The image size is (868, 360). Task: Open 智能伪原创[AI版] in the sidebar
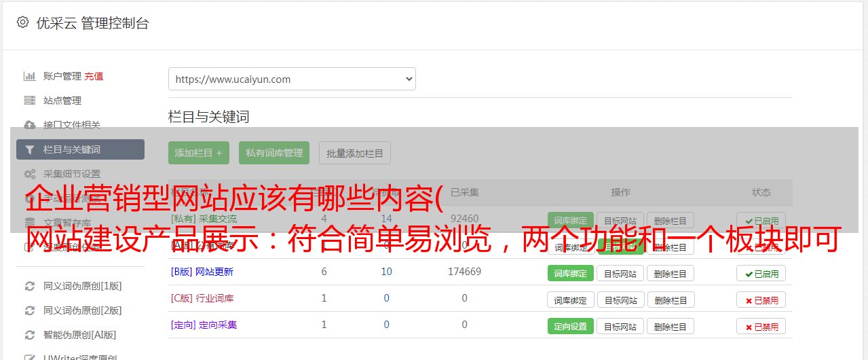[80, 335]
